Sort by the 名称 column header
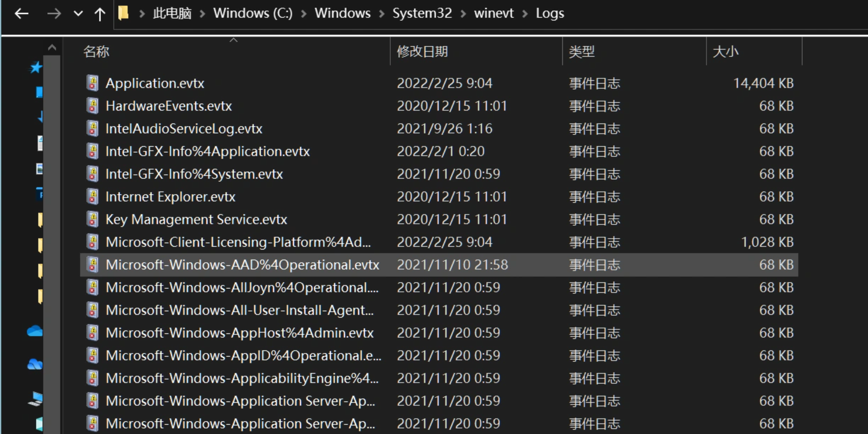The height and width of the screenshot is (434, 868). pyautogui.click(x=96, y=52)
